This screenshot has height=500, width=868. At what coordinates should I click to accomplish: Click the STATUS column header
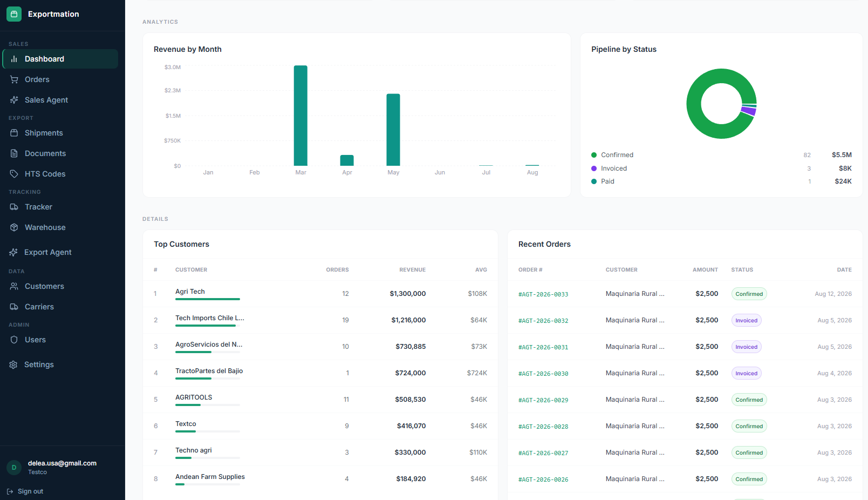tap(742, 269)
